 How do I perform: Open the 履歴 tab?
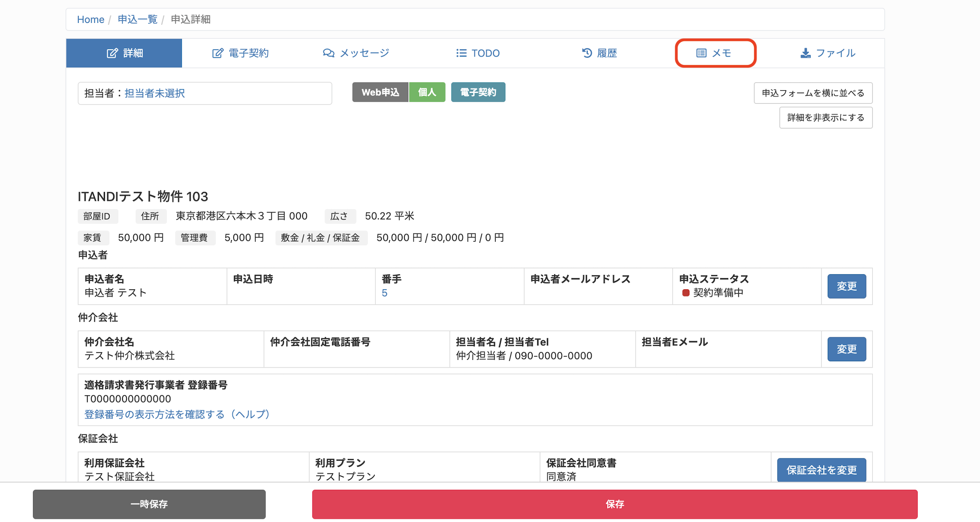pyautogui.click(x=599, y=53)
